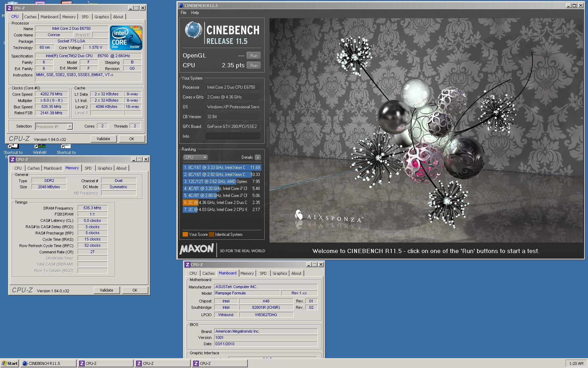Select ranking row 3 AMD Opteron
Viewport: 588px width, 368px height.
point(222,182)
